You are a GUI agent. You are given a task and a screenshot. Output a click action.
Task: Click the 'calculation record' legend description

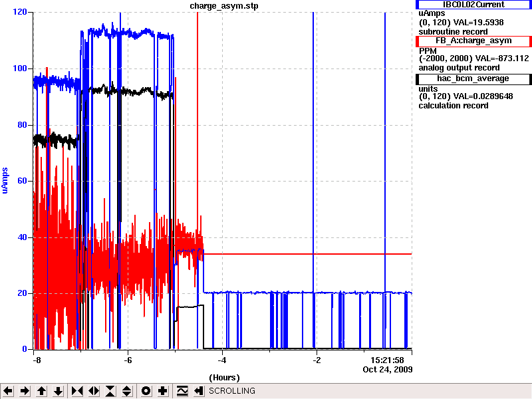454,106
